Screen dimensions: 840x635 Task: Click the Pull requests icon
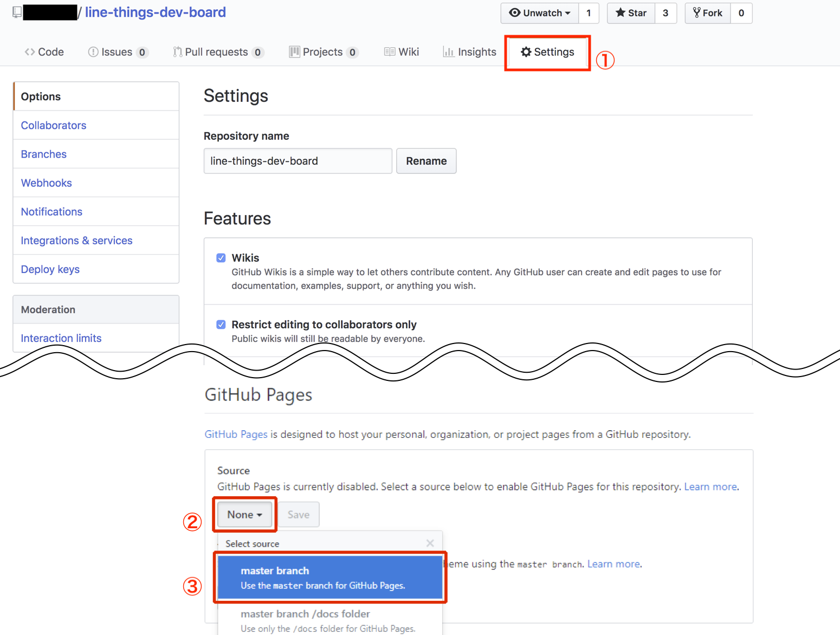[177, 52]
